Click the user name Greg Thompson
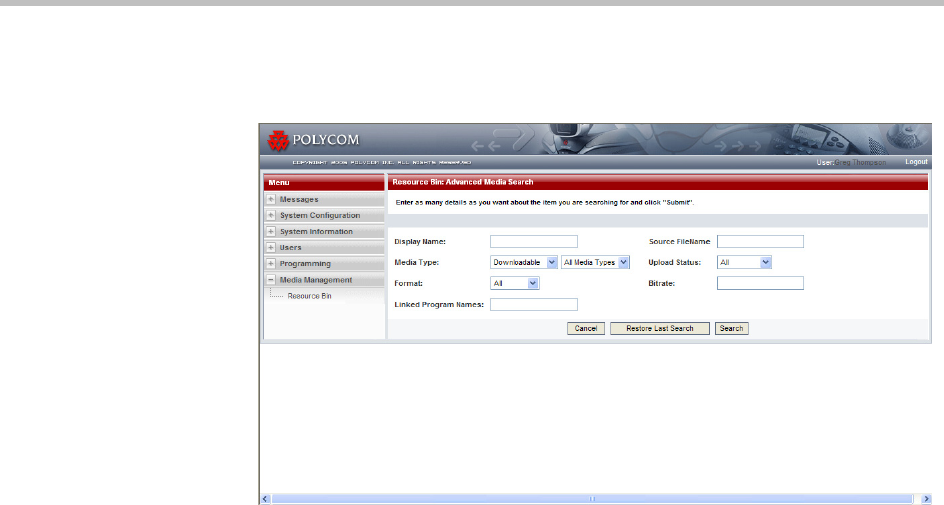The width and height of the screenshot is (944, 505). point(860,163)
